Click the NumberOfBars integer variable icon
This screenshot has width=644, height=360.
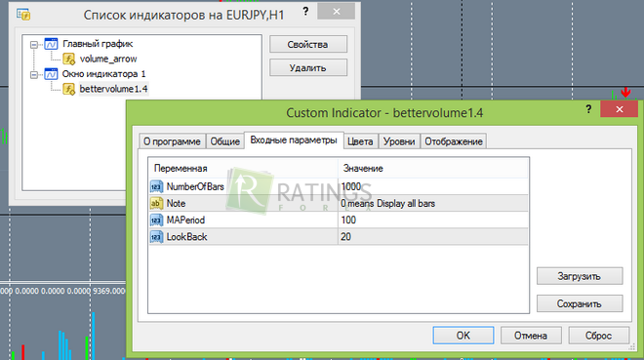click(156, 186)
